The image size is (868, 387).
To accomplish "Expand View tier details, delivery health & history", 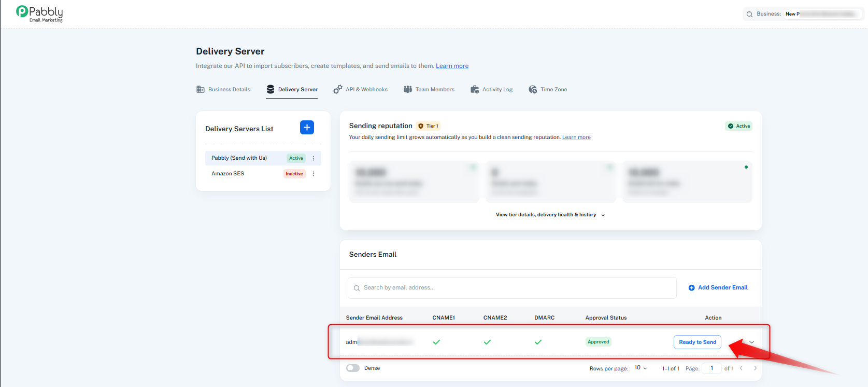I will coord(550,215).
